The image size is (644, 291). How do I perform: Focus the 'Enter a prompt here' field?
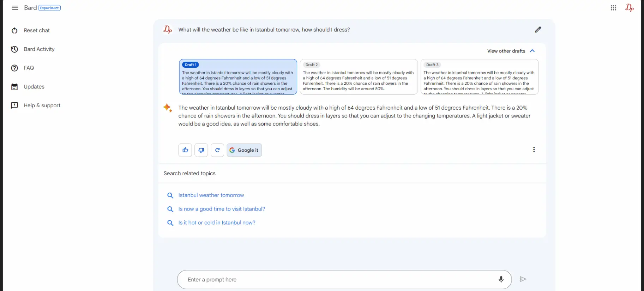click(x=335, y=279)
